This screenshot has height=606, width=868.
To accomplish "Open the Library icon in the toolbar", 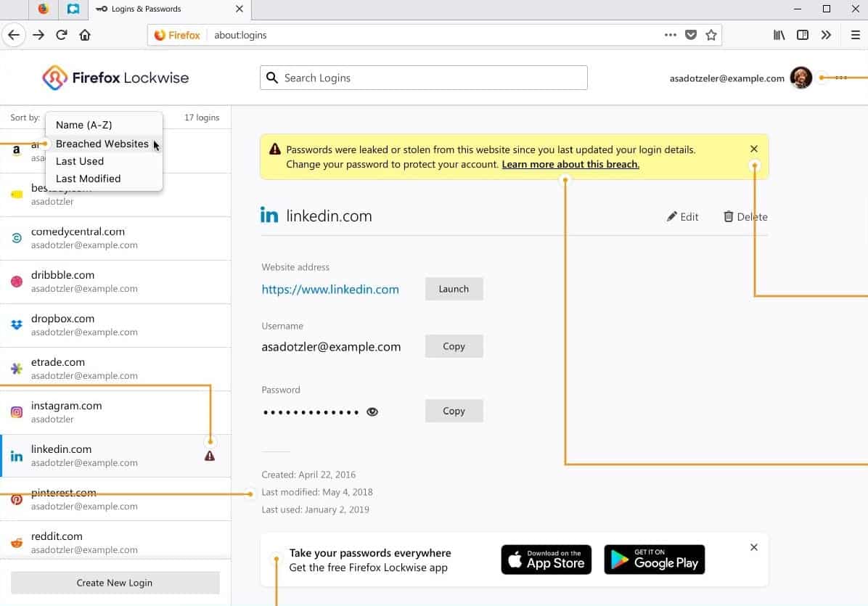I will coord(779,35).
